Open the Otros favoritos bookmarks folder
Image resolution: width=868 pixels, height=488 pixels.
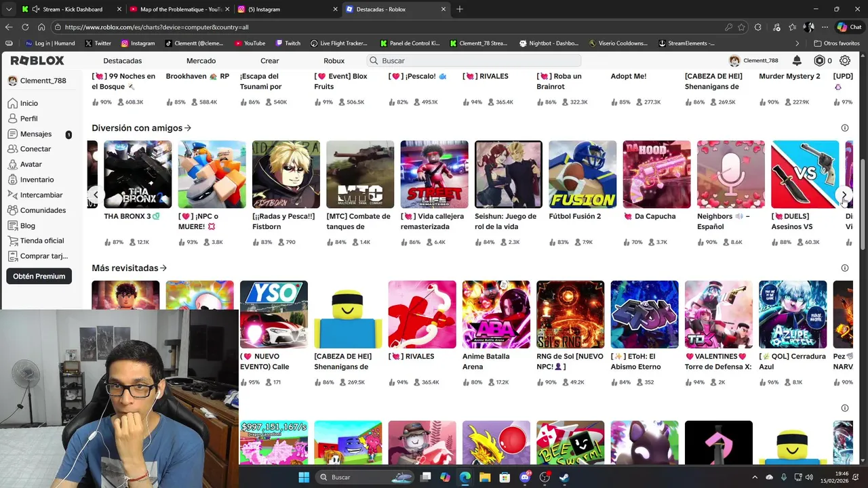click(836, 43)
